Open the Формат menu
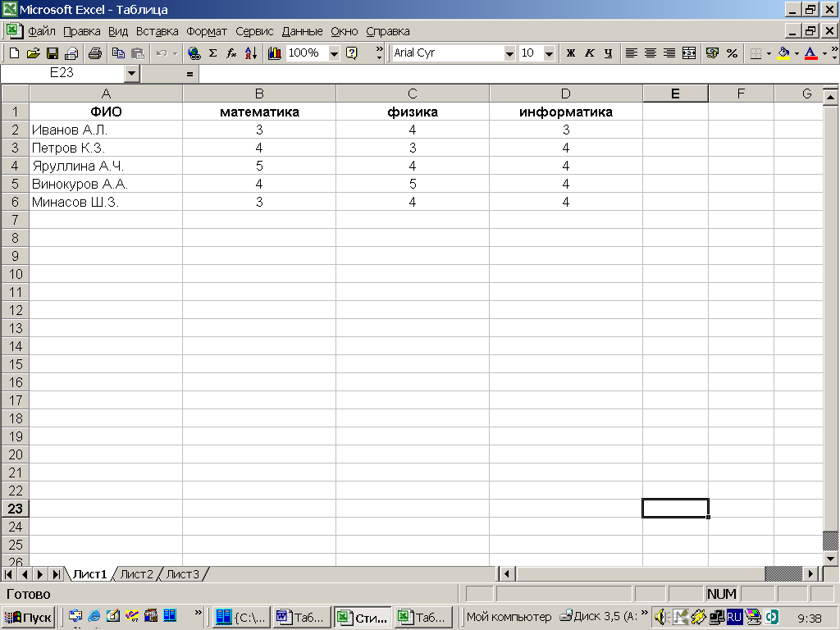The image size is (840, 630). pos(207,31)
